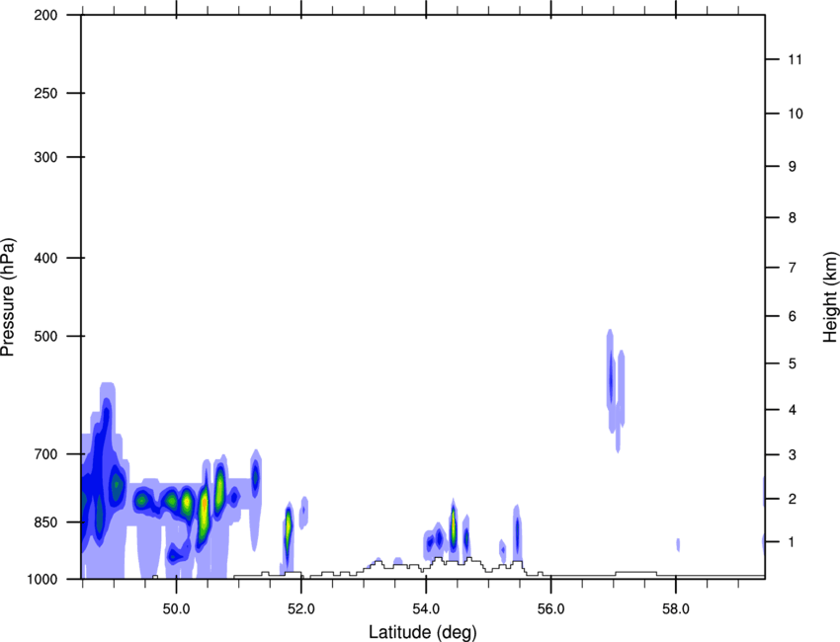840x642 pixels.
Task: Click the 50.0 latitude tick label
Action: (176, 609)
